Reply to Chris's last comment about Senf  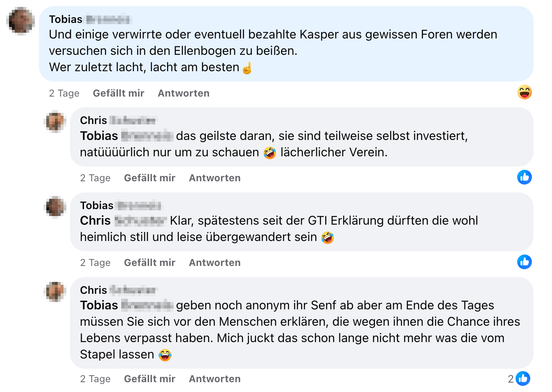pos(215,379)
